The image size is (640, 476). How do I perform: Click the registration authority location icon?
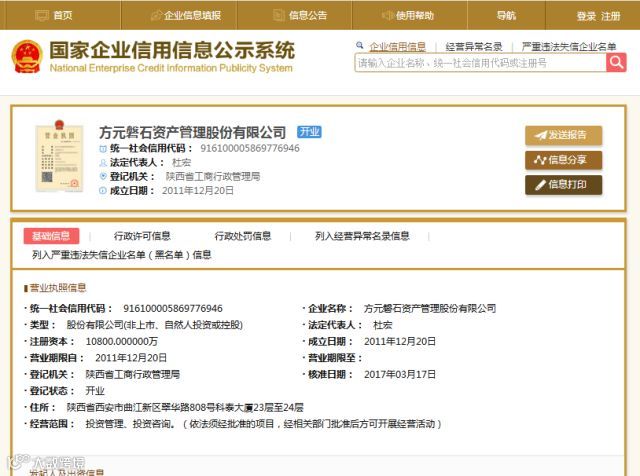pos(103,176)
